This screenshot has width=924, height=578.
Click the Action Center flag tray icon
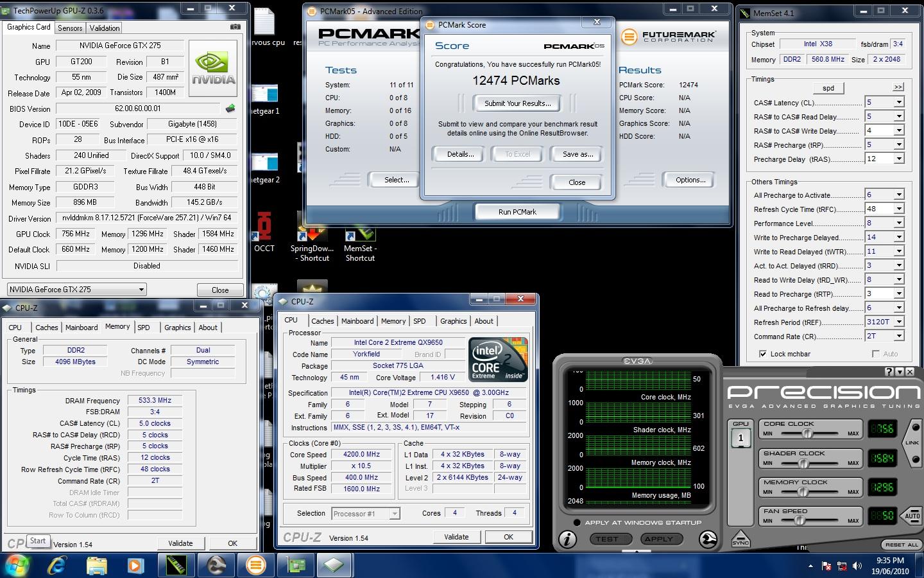coord(826,566)
